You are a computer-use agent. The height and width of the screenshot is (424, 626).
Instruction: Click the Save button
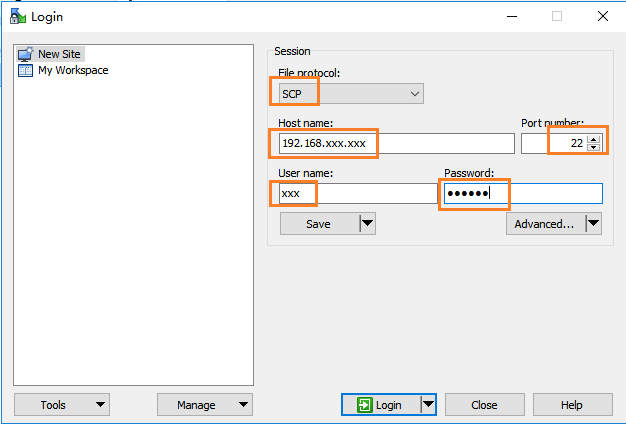[x=319, y=224]
